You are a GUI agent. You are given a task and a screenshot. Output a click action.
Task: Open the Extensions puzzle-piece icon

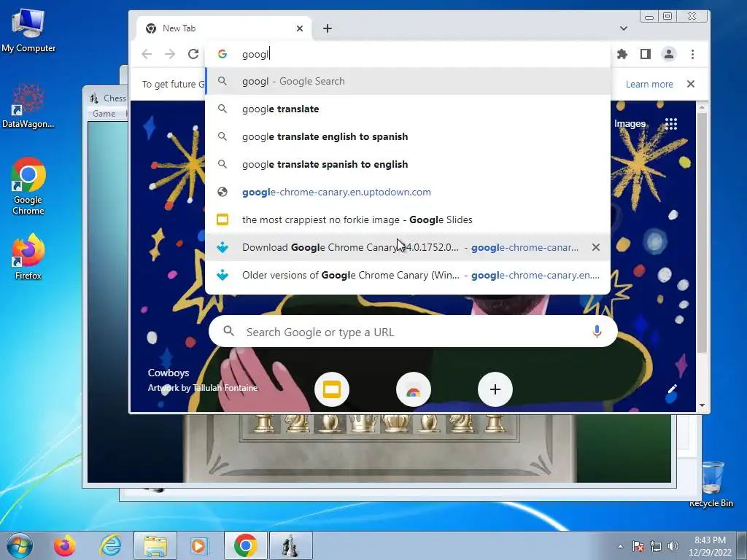click(622, 54)
